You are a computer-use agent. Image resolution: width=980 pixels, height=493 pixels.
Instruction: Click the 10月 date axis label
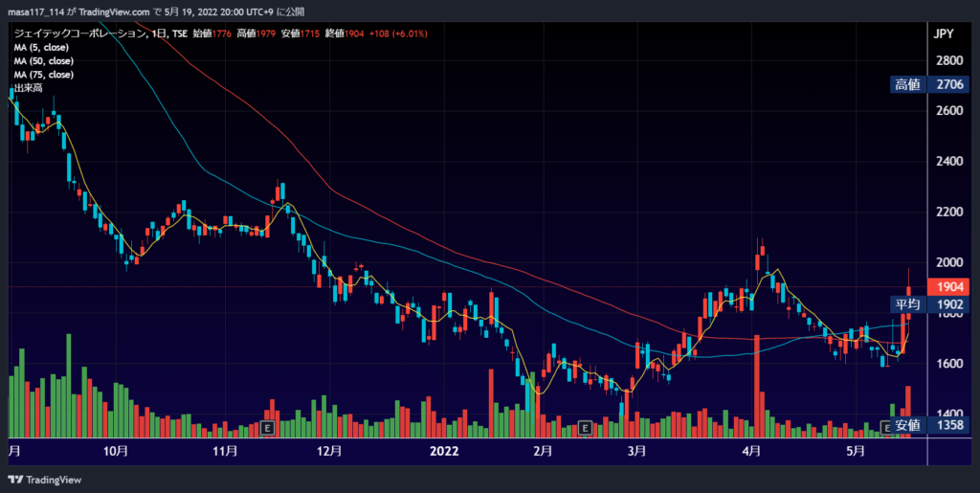point(117,451)
